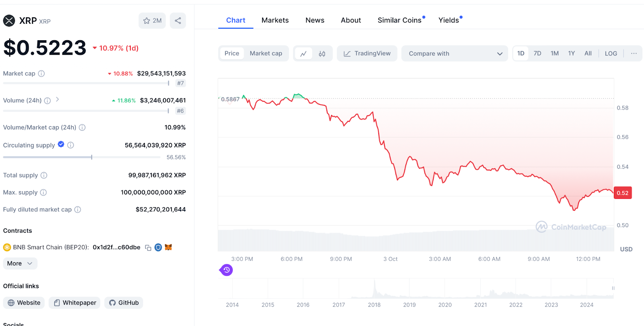This screenshot has height=326, width=644.
Task: Click contract address 0x1d2f...c60dbe
Action: (117, 248)
